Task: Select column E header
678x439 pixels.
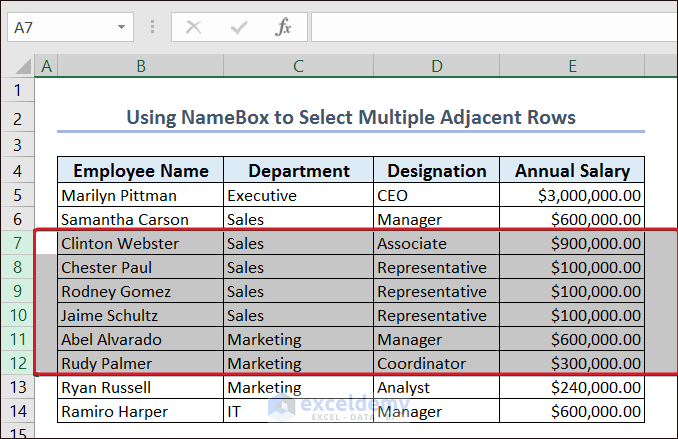Action: click(x=572, y=66)
